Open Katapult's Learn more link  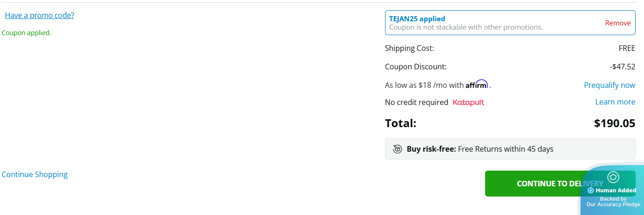tap(615, 102)
